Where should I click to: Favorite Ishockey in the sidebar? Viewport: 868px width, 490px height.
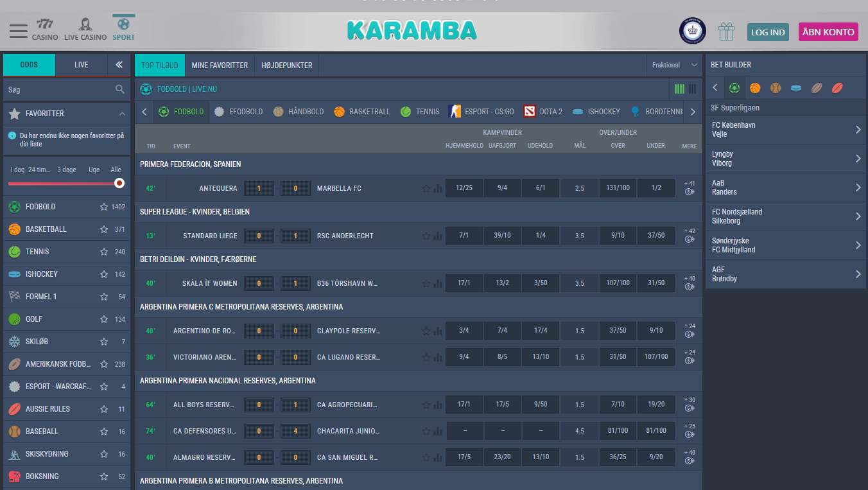coord(104,274)
